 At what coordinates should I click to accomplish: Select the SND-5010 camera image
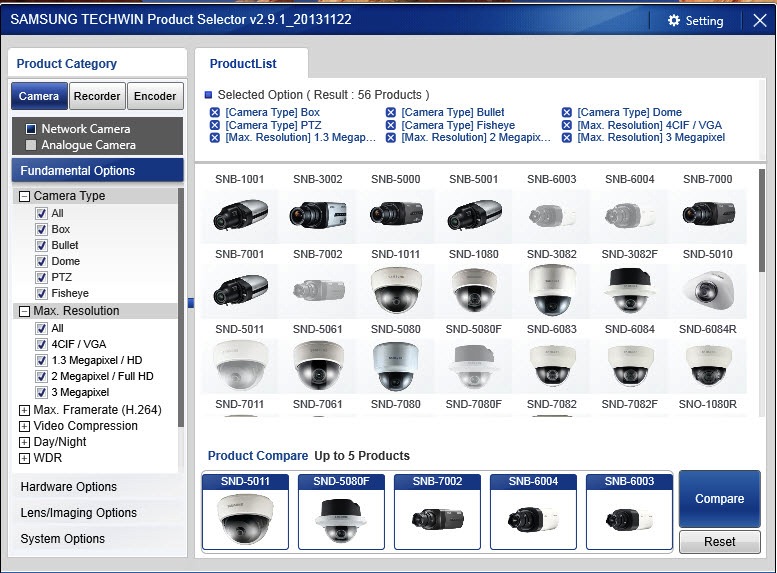(708, 288)
